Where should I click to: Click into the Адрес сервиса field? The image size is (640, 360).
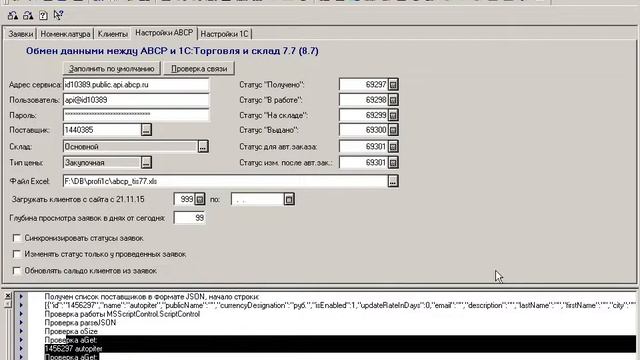(x=136, y=85)
